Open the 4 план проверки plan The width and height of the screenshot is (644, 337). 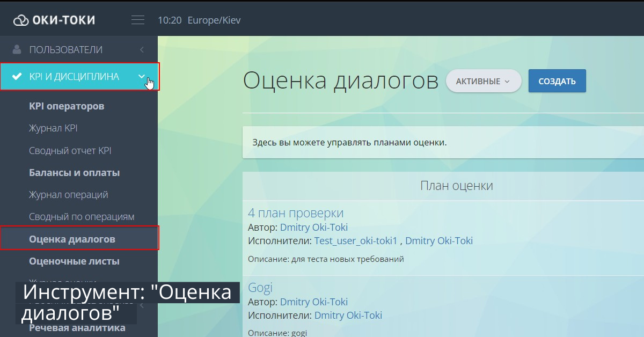pos(296,213)
